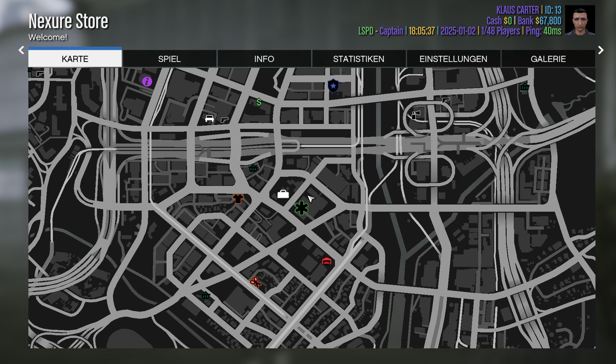Select the gun blip near the highway loop
Screen dimensions: 616x364
coord(446,100)
